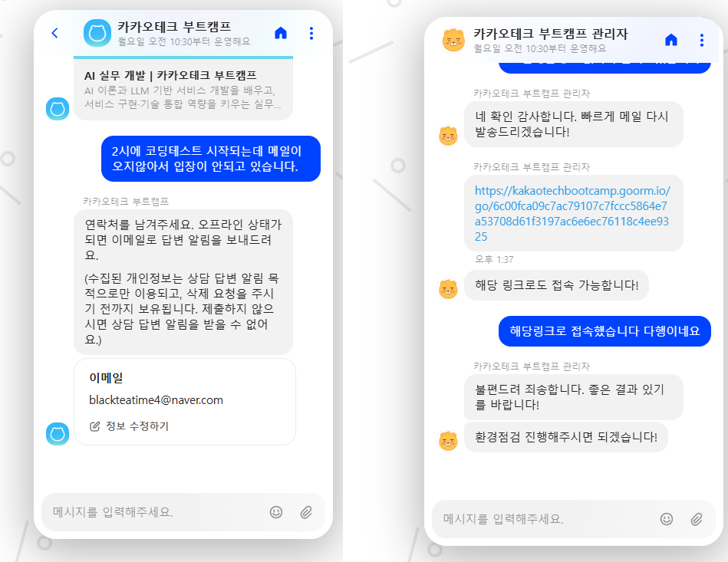
Task: Open three-dot menu in right admin chat
Action: pos(702,40)
